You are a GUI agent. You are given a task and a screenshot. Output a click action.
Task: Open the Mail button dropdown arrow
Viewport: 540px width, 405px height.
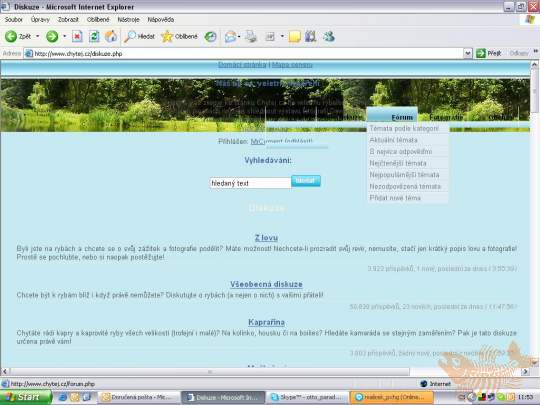[x=239, y=36]
